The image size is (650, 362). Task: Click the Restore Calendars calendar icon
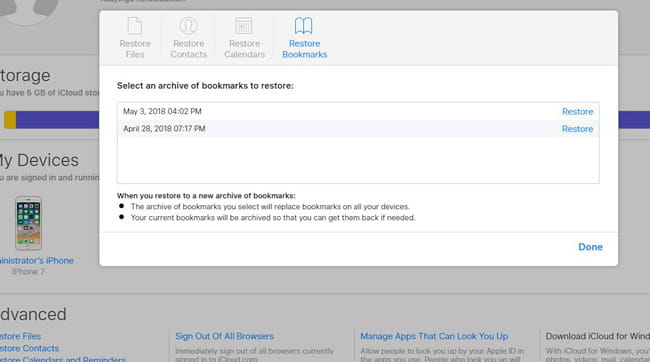pyautogui.click(x=244, y=26)
